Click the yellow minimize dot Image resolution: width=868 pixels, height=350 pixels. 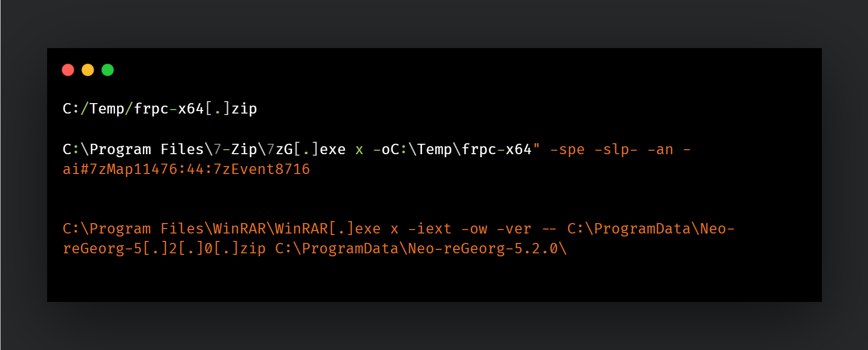pyautogui.click(x=88, y=70)
